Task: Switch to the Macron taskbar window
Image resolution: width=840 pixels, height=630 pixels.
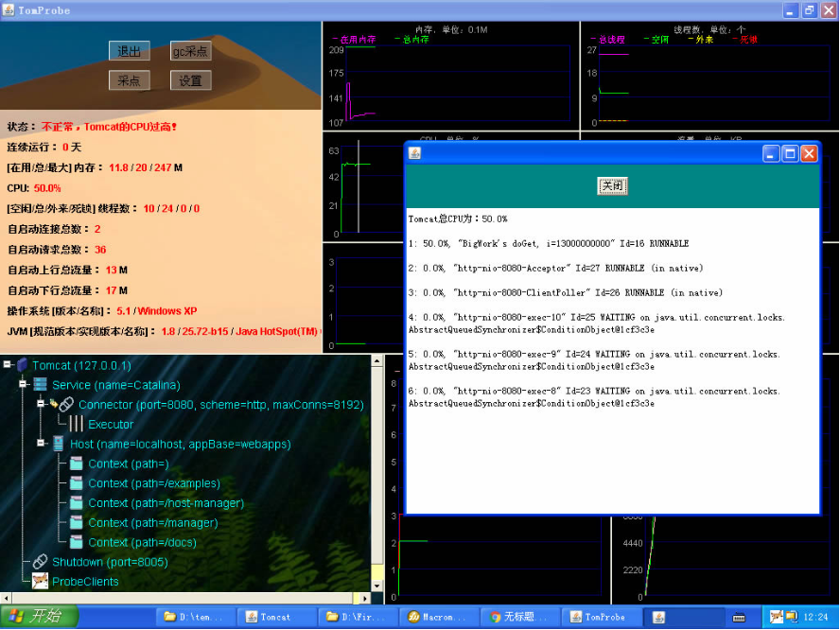Action: [437, 617]
